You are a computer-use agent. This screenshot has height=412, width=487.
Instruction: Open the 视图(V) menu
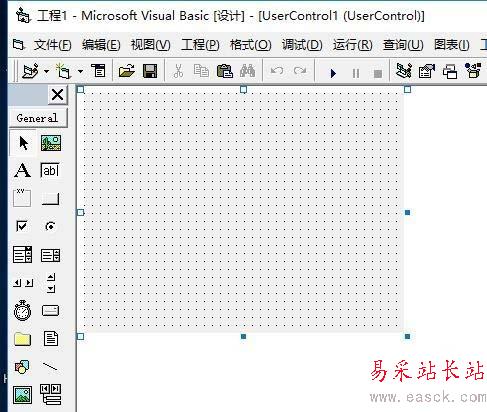[x=150, y=45]
